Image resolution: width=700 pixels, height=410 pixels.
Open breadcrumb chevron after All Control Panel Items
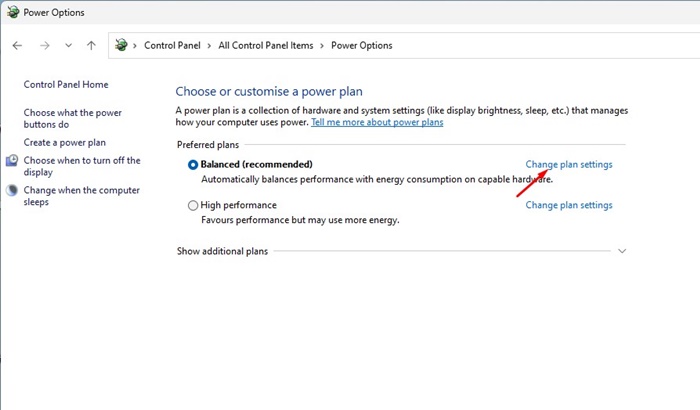coord(322,45)
